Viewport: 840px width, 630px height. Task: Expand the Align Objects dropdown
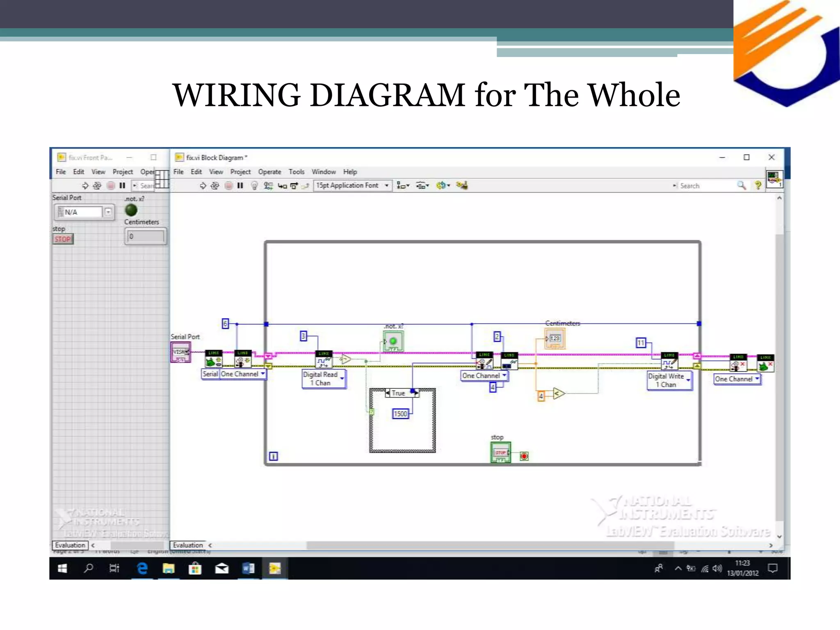point(403,186)
